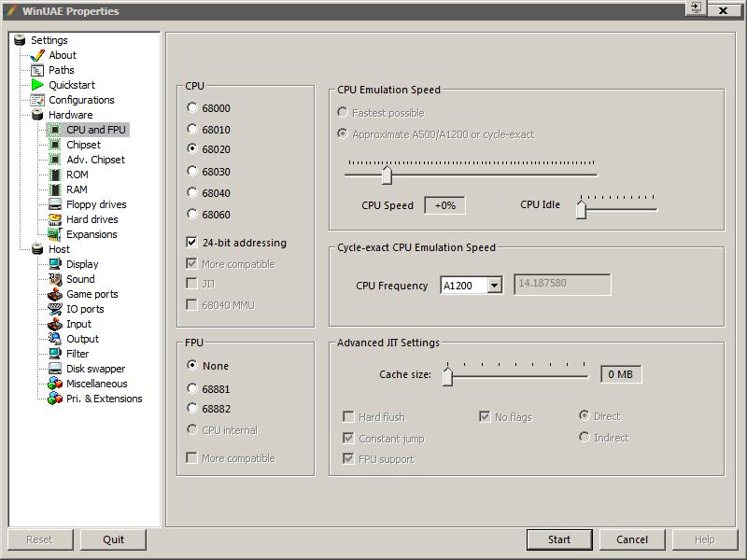Viewport: 747px width, 560px height.
Task: Click the Help button
Action: pyautogui.click(x=705, y=539)
